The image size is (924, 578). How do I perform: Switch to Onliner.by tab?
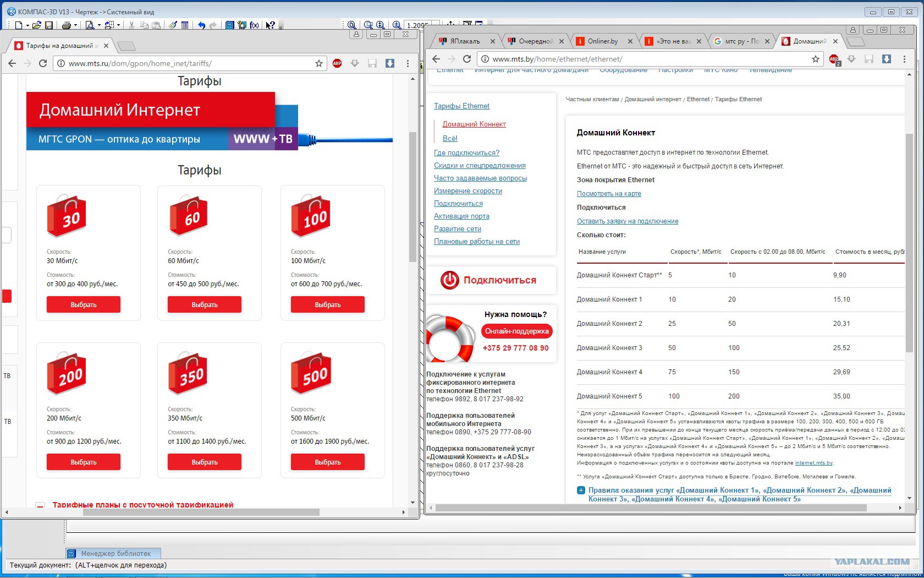coord(603,41)
